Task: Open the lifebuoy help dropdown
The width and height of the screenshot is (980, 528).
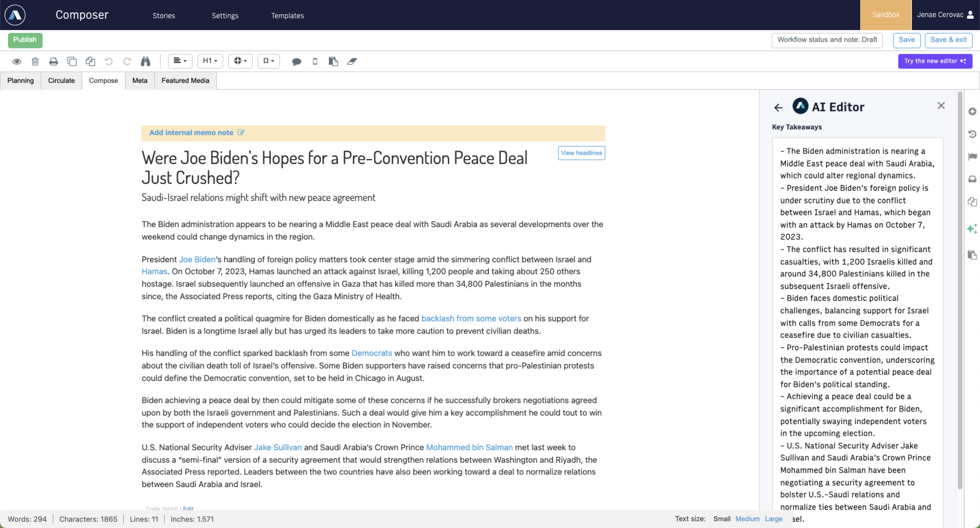Action: 240,61
